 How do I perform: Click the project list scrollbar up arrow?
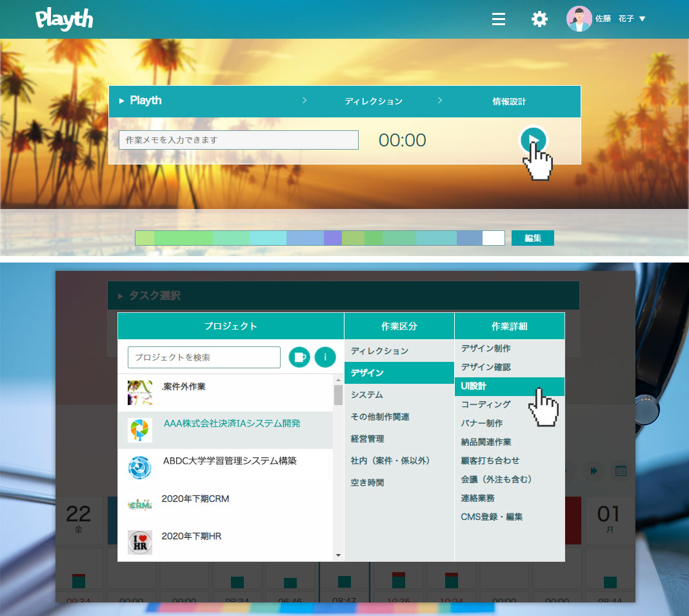click(x=338, y=380)
